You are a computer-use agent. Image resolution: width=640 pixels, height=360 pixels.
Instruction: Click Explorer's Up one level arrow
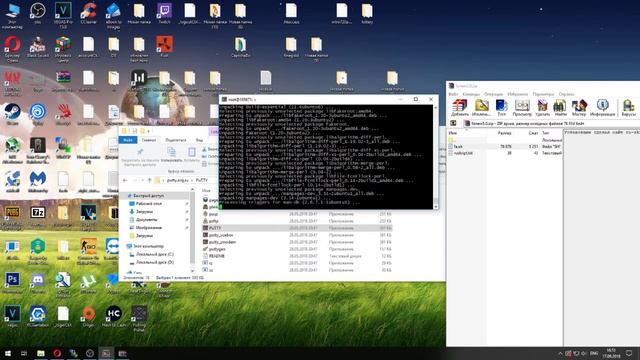tap(149, 180)
